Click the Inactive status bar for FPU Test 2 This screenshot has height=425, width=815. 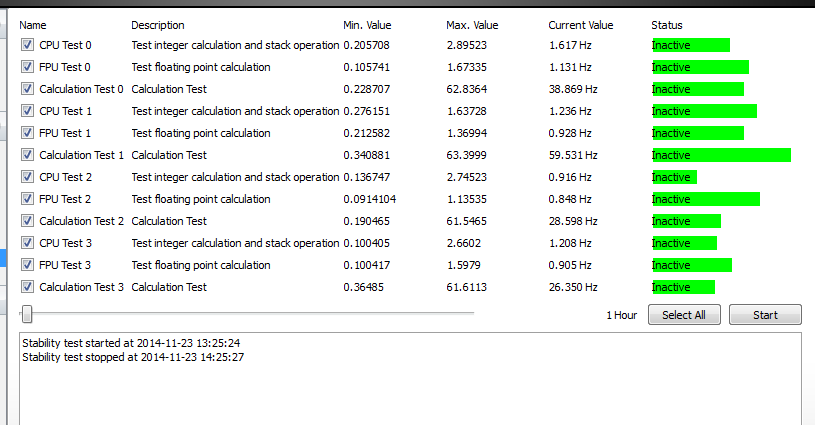(706, 199)
